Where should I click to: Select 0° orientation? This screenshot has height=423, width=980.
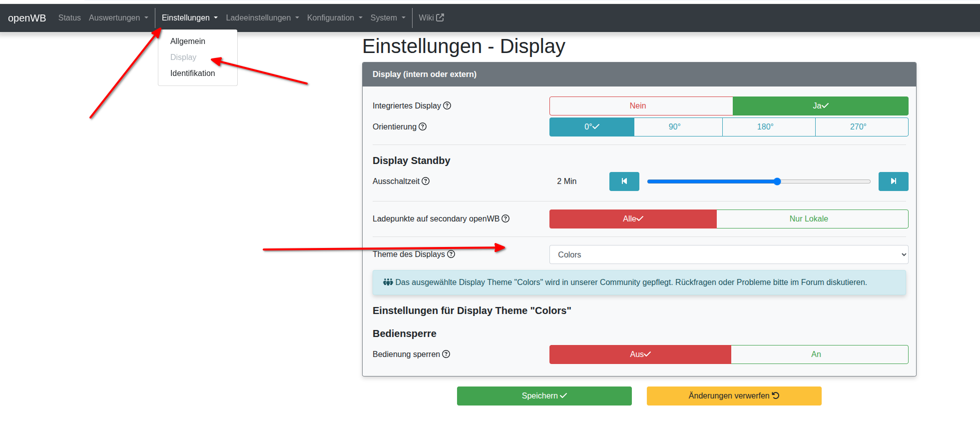click(x=592, y=127)
